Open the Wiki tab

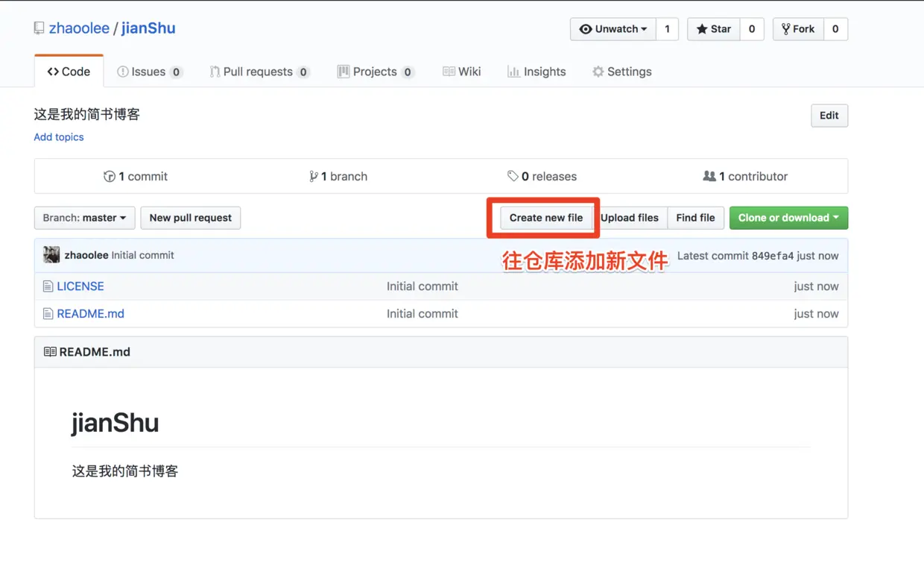pos(462,72)
